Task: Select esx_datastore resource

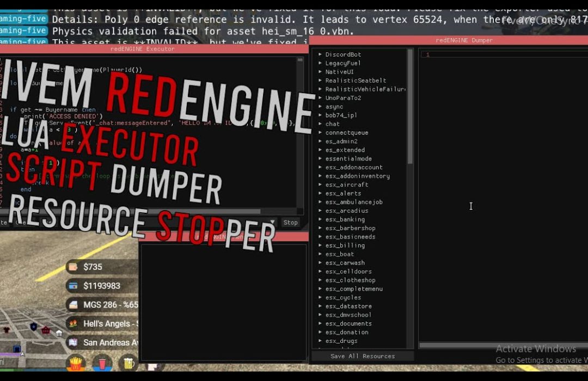Action: 348,306
